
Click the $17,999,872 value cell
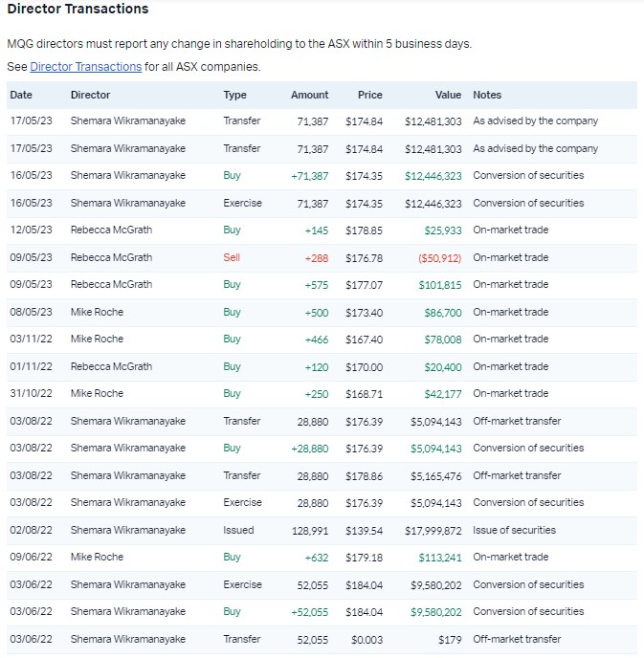click(433, 530)
